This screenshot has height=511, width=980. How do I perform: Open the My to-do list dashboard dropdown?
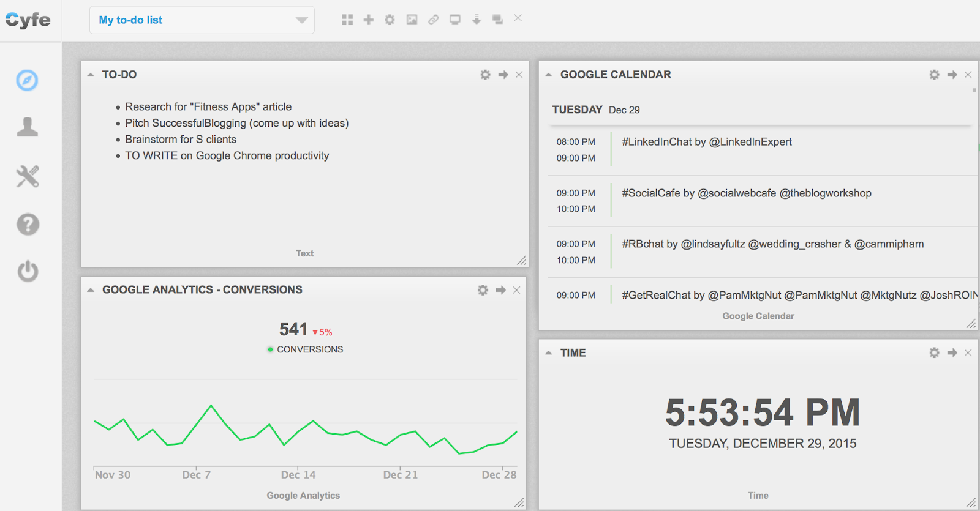202,20
